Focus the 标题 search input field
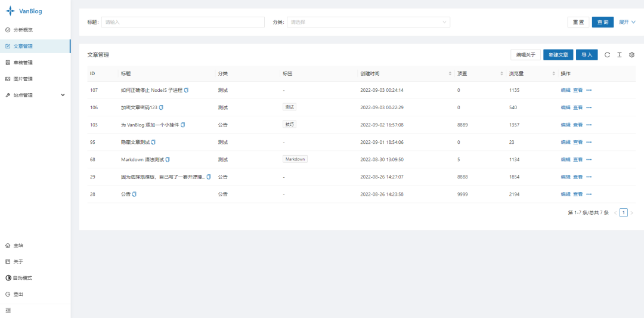Image resolution: width=644 pixels, height=318 pixels. [x=183, y=22]
